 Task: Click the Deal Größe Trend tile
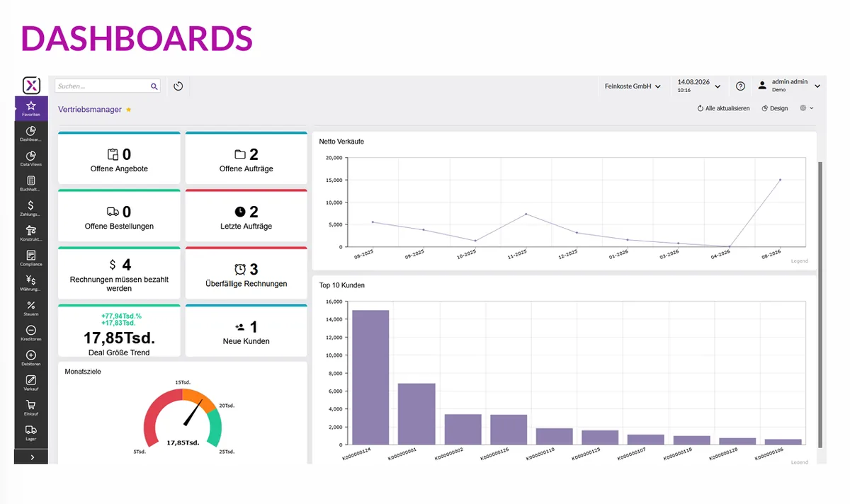[119, 331]
